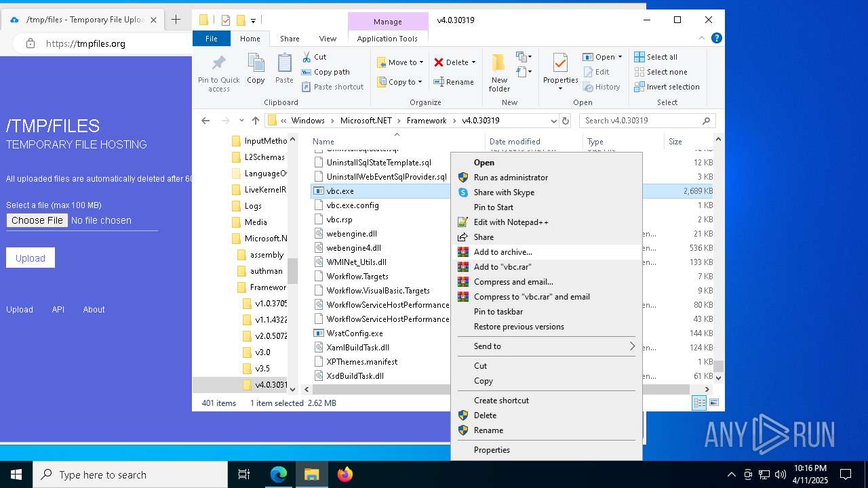Go up one folder level arrow

click(256, 121)
